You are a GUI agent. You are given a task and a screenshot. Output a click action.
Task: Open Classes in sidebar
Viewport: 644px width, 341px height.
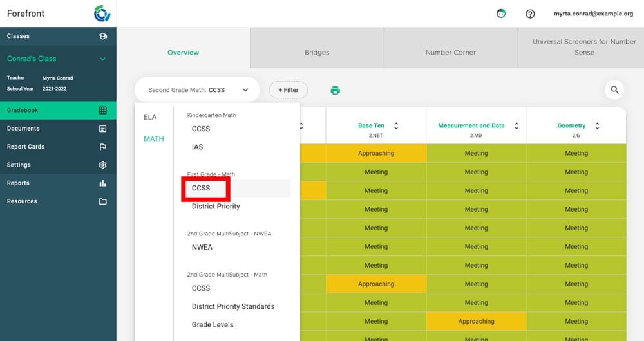pyautogui.click(x=58, y=36)
